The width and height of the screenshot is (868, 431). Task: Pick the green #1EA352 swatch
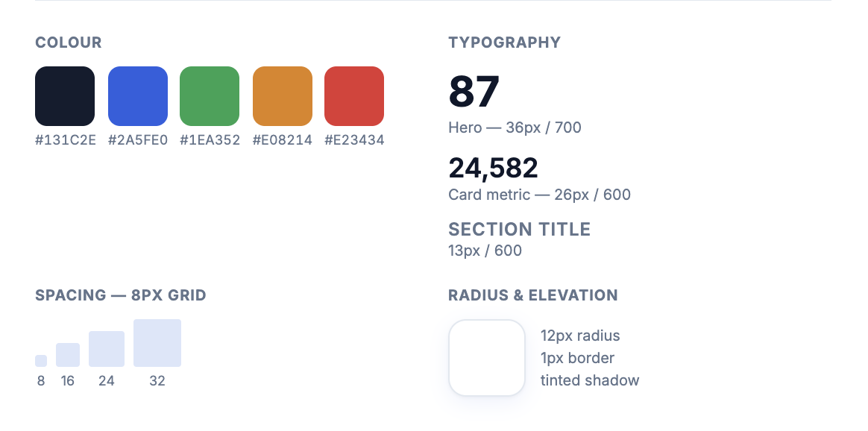click(210, 96)
